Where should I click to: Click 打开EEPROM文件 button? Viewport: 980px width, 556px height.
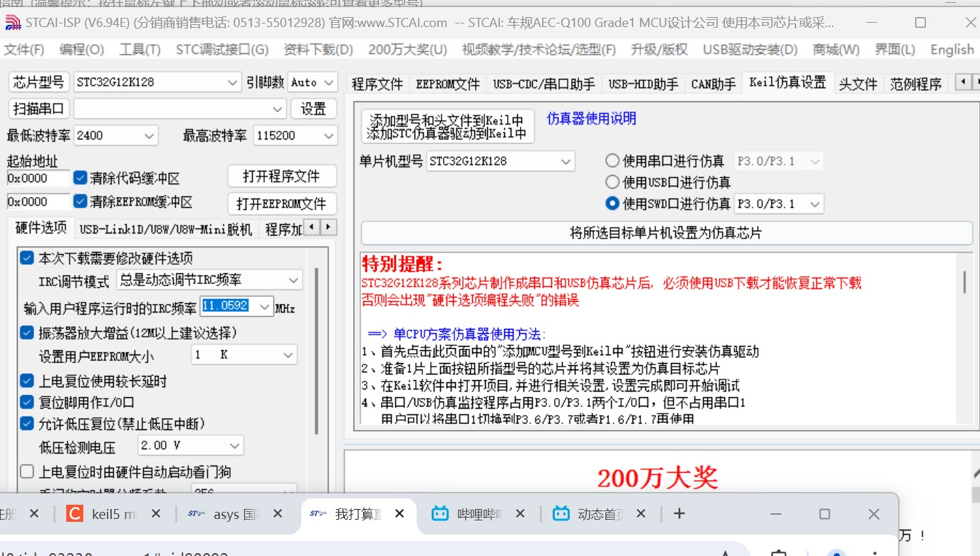pos(281,204)
